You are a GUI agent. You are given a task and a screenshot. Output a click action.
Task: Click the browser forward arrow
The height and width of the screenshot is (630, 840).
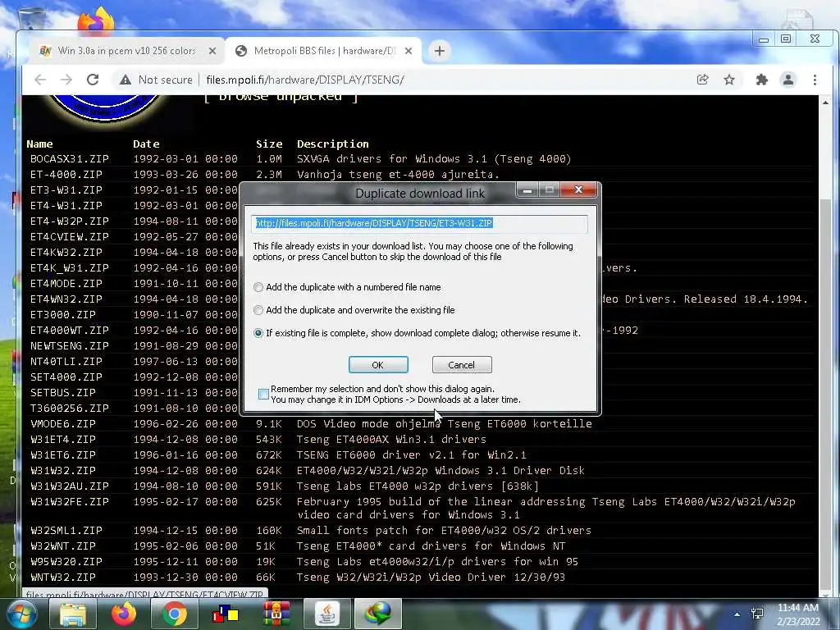[x=66, y=80]
